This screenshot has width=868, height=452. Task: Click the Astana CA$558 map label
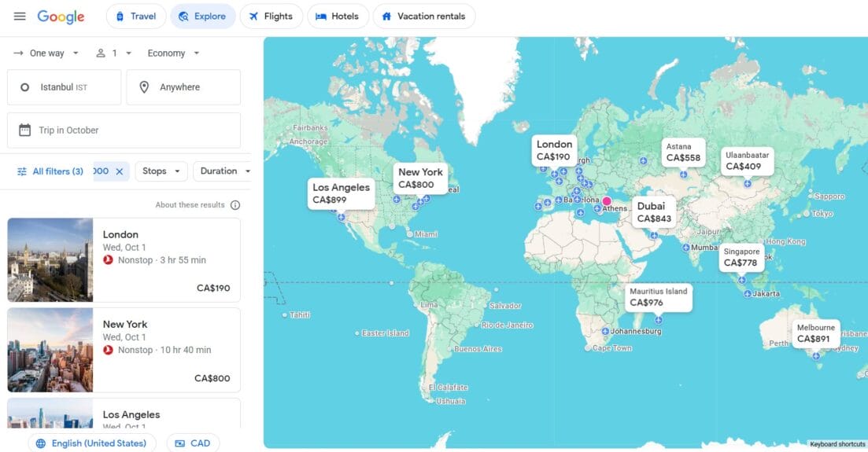tap(683, 153)
